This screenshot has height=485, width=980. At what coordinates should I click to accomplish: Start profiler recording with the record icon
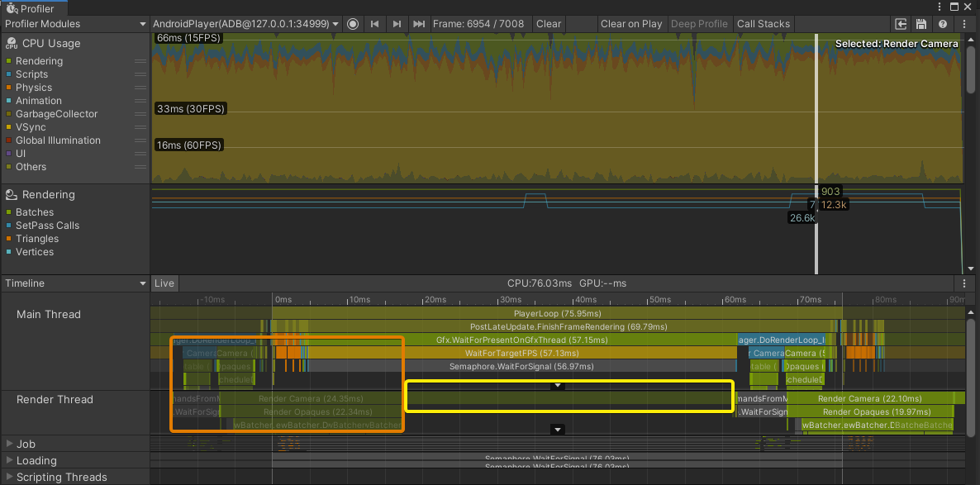pyautogui.click(x=353, y=24)
